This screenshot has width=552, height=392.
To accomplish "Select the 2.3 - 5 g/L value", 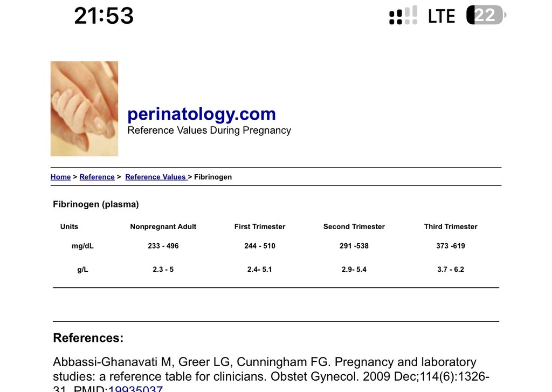I will coord(163,270).
